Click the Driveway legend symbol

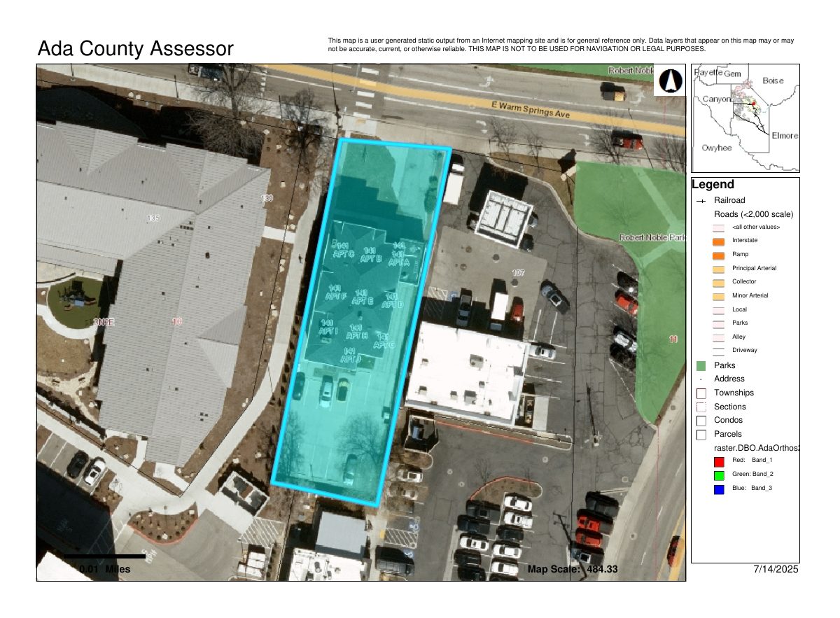(718, 351)
